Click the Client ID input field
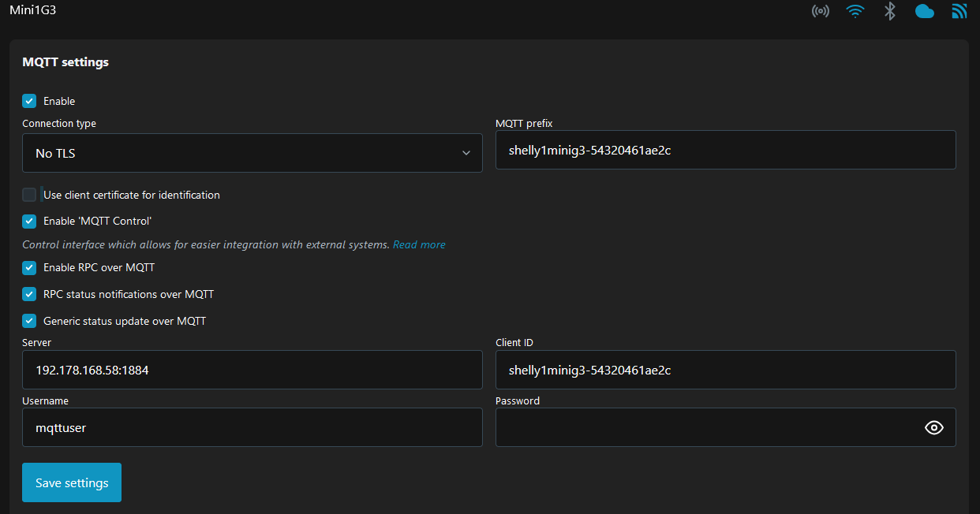Screen dimensions: 980x514 coord(725,370)
